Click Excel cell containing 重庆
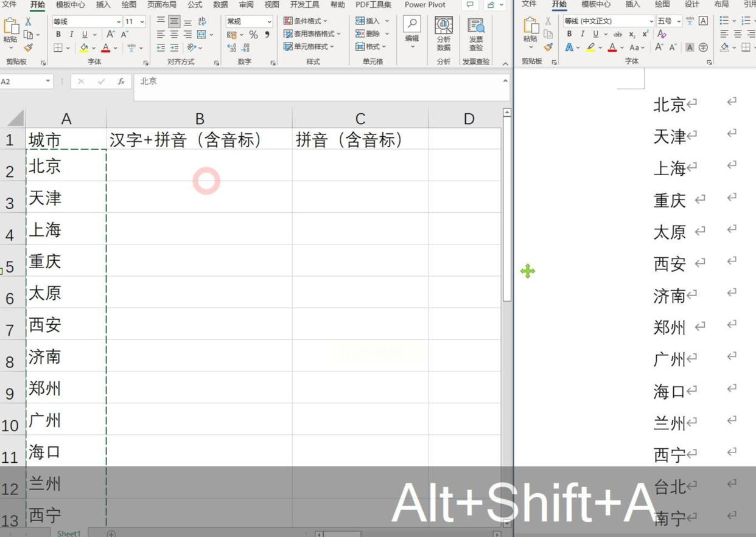The height and width of the screenshot is (537, 756). [x=66, y=260]
